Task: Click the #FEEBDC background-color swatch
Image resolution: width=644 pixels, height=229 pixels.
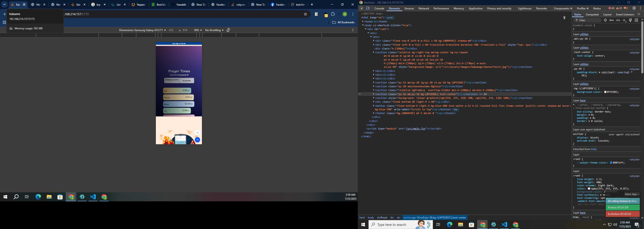Action: (x=605, y=92)
